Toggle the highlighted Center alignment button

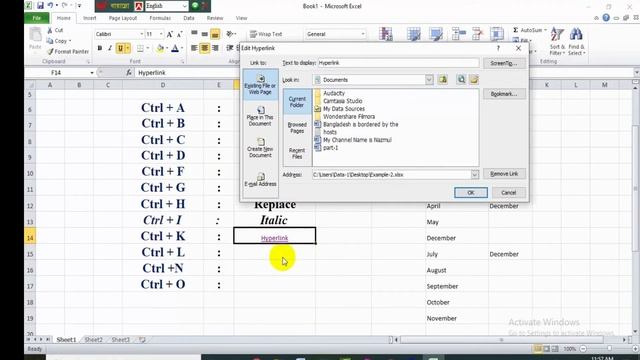tap(204, 48)
